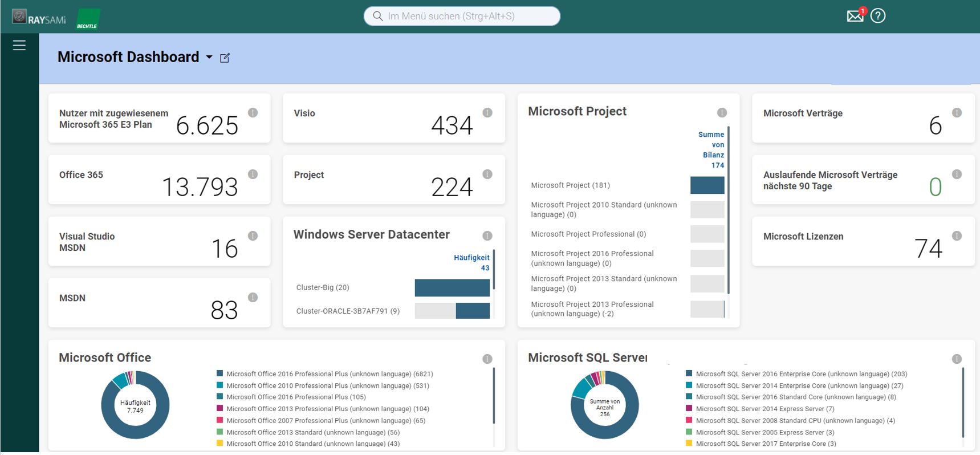The width and height of the screenshot is (980, 455).
Task: Open the hamburger navigation menu
Action: pyautogui.click(x=19, y=46)
